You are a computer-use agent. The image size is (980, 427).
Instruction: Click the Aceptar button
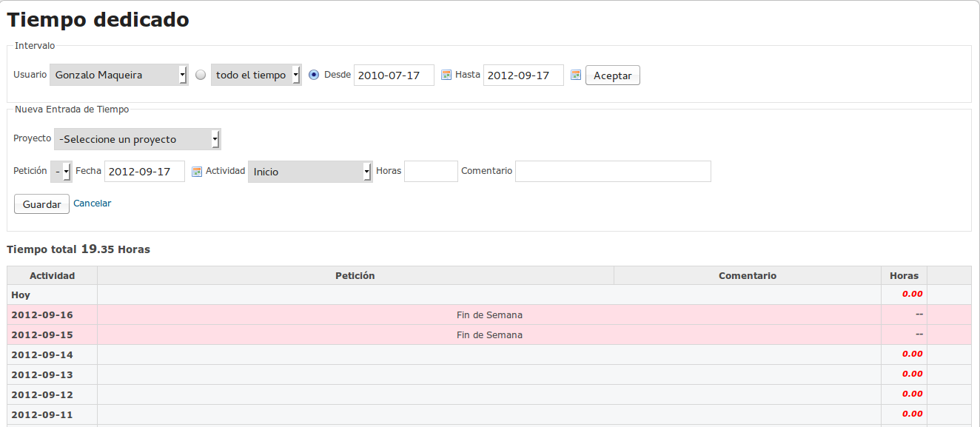(x=613, y=75)
